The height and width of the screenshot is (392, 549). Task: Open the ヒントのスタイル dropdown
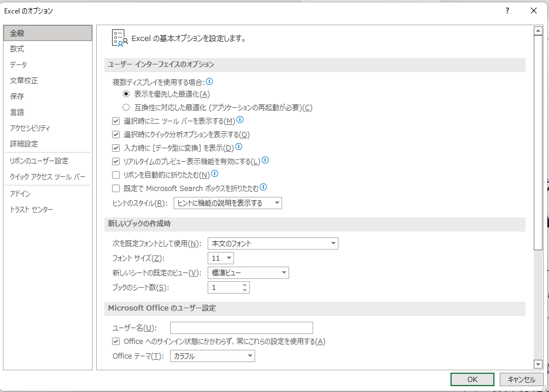[x=228, y=203]
